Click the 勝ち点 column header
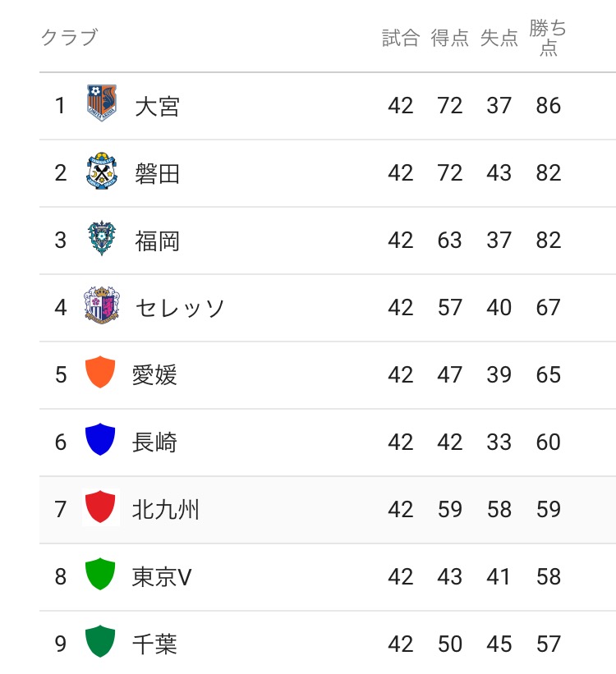Image resolution: width=616 pixels, height=674 pixels. 548,38
